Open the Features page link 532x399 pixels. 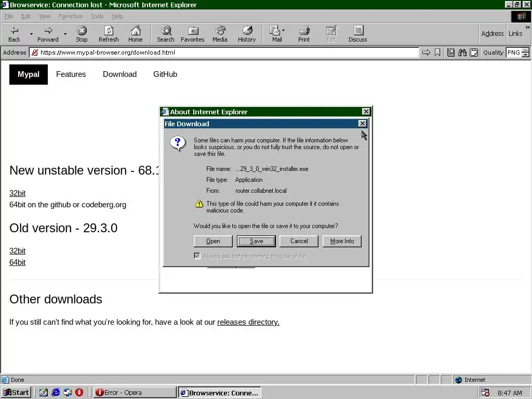pos(71,74)
